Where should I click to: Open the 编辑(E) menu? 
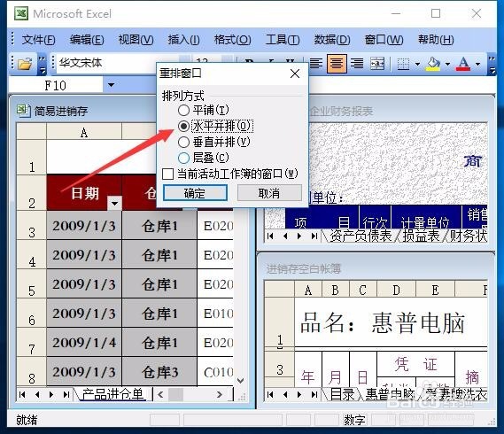pyautogui.click(x=87, y=40)
